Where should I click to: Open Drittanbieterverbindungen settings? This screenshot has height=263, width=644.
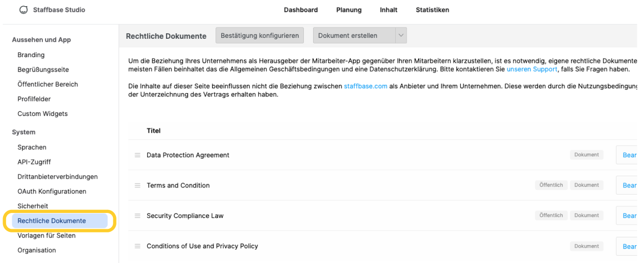57,177
